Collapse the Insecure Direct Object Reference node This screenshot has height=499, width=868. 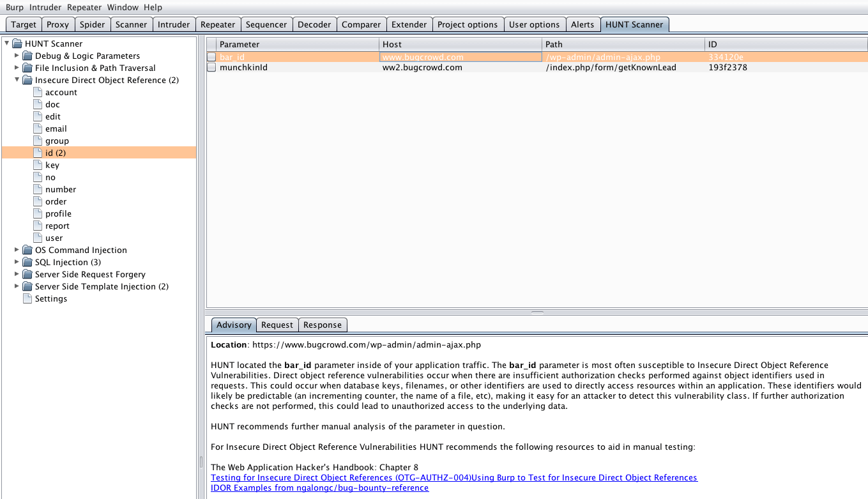click(x=17, y=80)
